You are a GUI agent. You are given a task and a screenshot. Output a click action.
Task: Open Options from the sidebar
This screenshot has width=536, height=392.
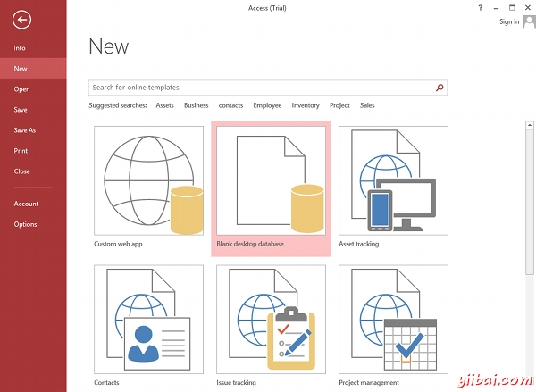click(x=25, y=224)
